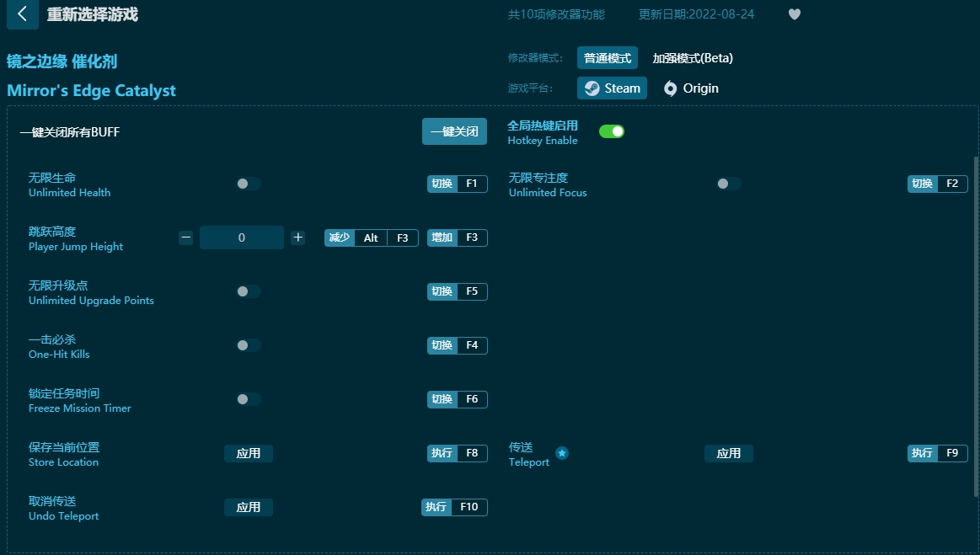
Task: Click F2 hotkey button for Unlimited Focus
Action: (x=938, y=184)
